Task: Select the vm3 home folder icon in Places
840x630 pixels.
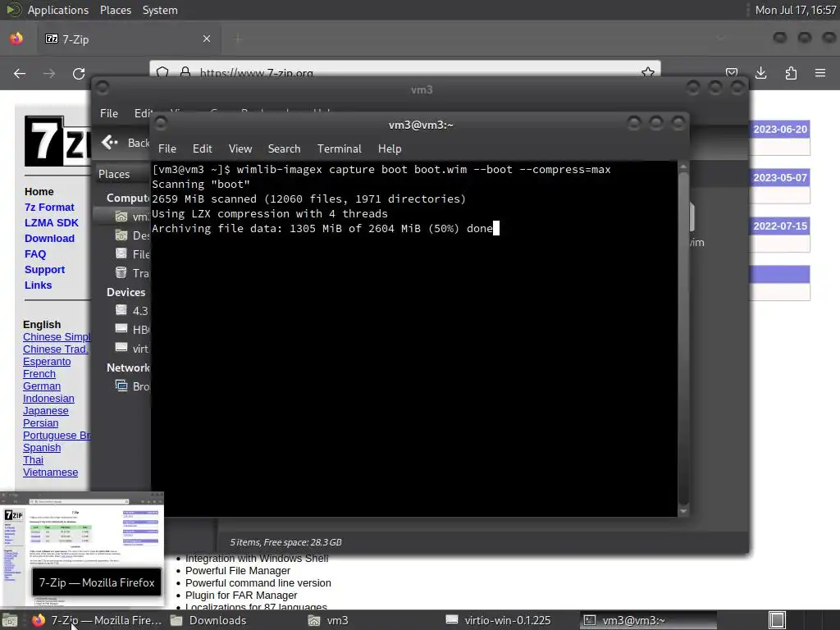Action: (x=121, y=217)
